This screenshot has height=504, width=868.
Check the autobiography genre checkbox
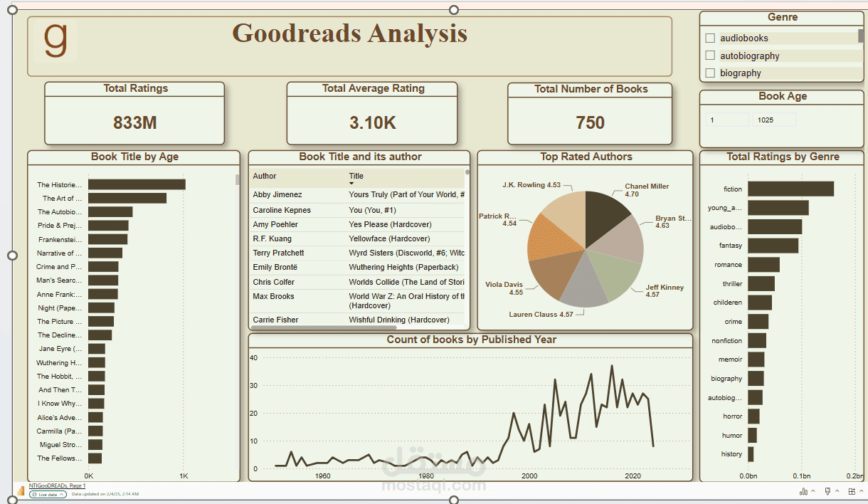tap(710, 56)
